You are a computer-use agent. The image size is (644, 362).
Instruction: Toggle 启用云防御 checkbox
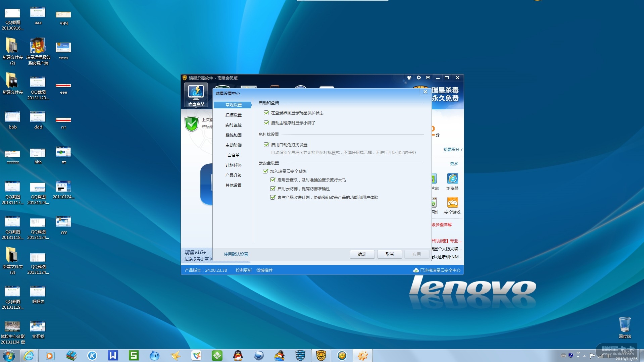273,189
